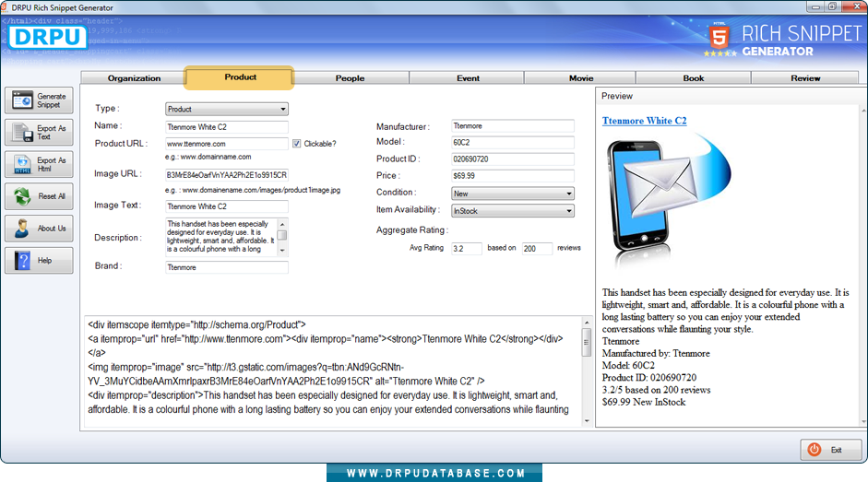The height and width of the screenshot is (482, 868).
Task: Click code output scroll down arrow
Action: [587, 421]
